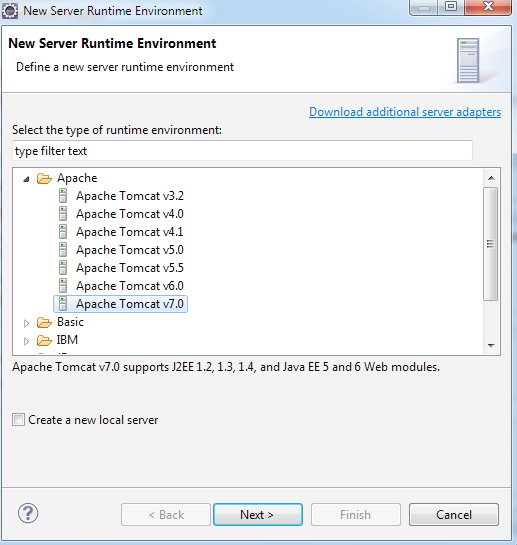517x545 pixels.
Task: Select Apache Tomcat v7.0 text
Action: point(130,304)
